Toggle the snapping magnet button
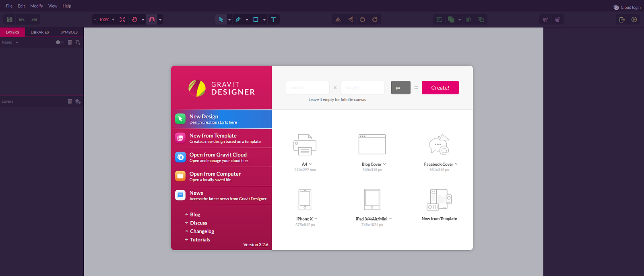The image size is (644, 276). click(x=152, y=19)
